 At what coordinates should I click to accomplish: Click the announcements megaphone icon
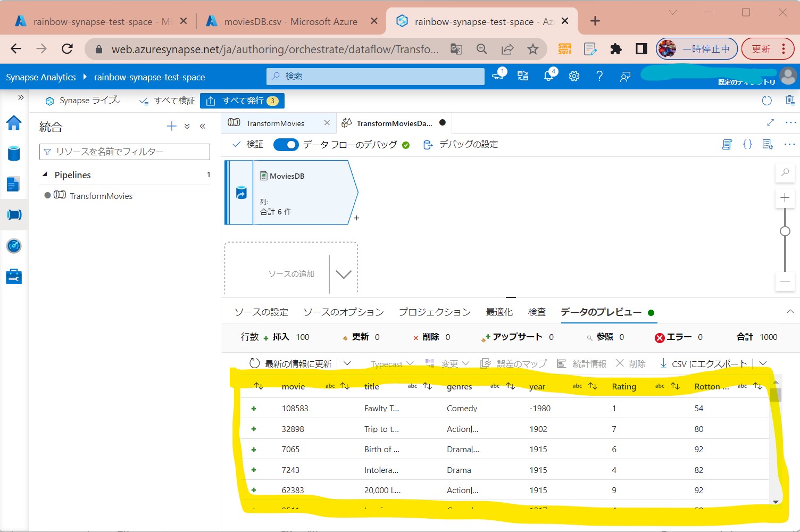498,76
